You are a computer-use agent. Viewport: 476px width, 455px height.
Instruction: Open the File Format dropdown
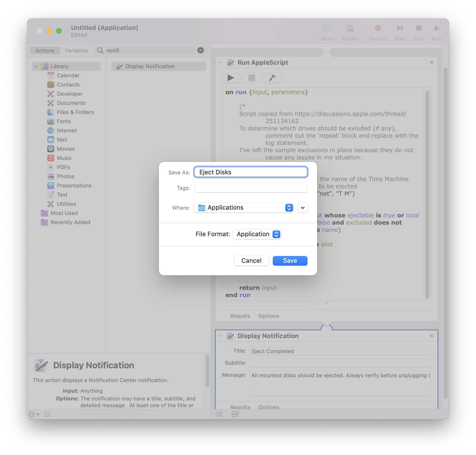tap(257, 234)
